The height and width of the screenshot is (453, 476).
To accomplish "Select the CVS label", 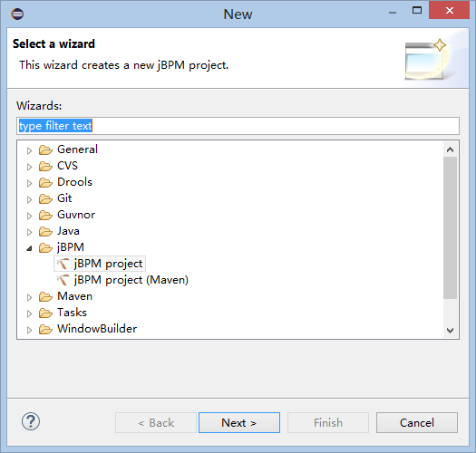I will click(67, 166).
